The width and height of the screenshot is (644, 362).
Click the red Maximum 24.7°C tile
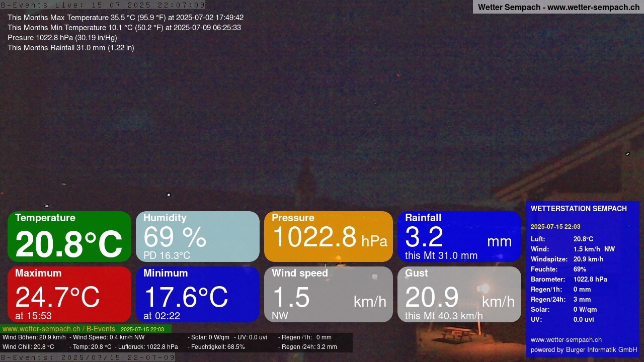[x=69, y=294]
